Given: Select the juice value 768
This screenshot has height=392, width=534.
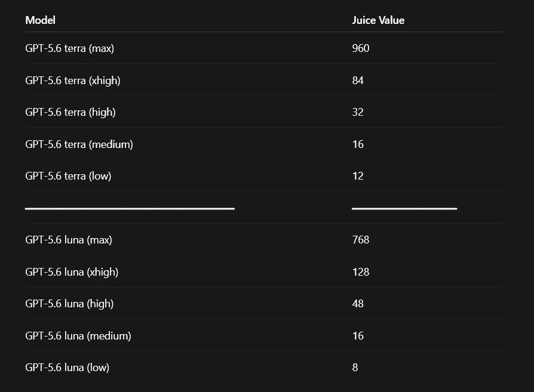Looking at the screenshot, I should [x=361, y=240].
